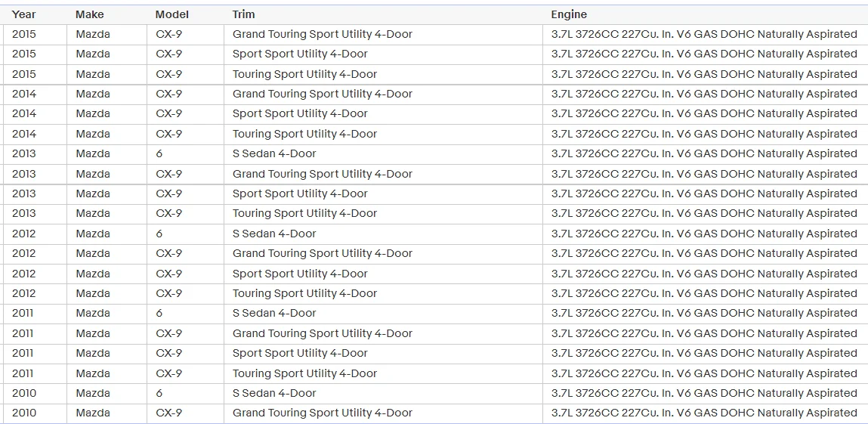Select the 2012 Sport Sport Utility 4-Door trim
The width and height of the screenshot is (868, 424).
click(300, 274)
